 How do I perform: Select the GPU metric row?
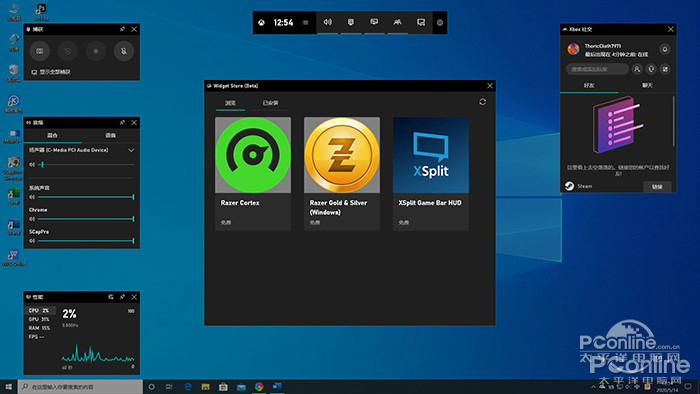(40, 319)
